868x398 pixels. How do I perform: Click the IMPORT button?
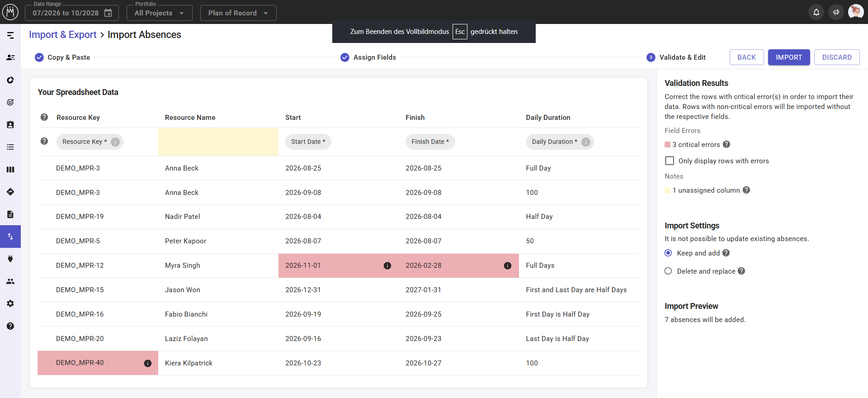(789, 57)
